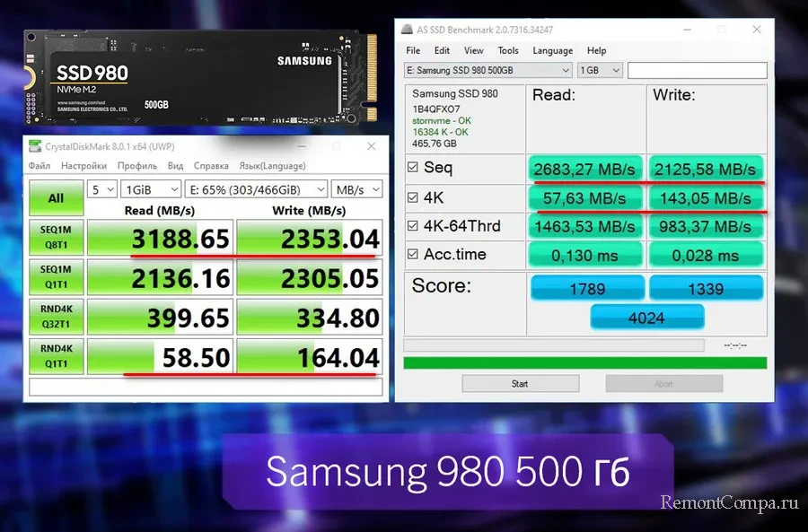Open the Tools menu in AS SSD Benchmark

click(x=508, y=50)
